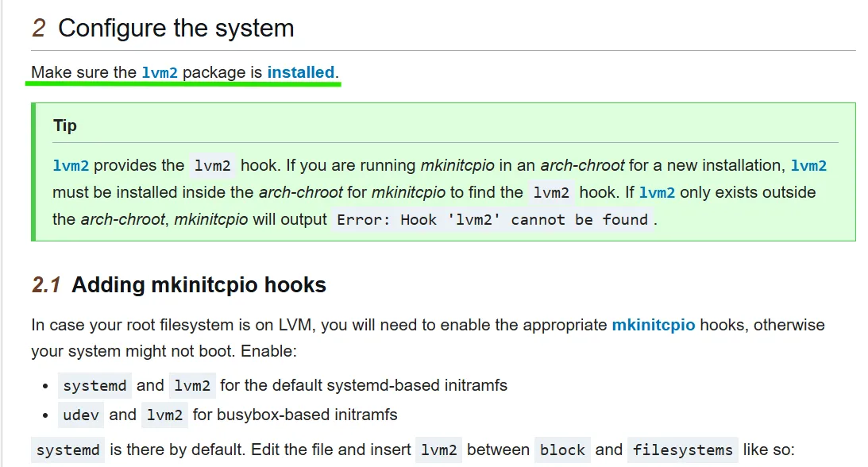Open the lvm2 link ending the Tip's first line

[x=808, y=165]
